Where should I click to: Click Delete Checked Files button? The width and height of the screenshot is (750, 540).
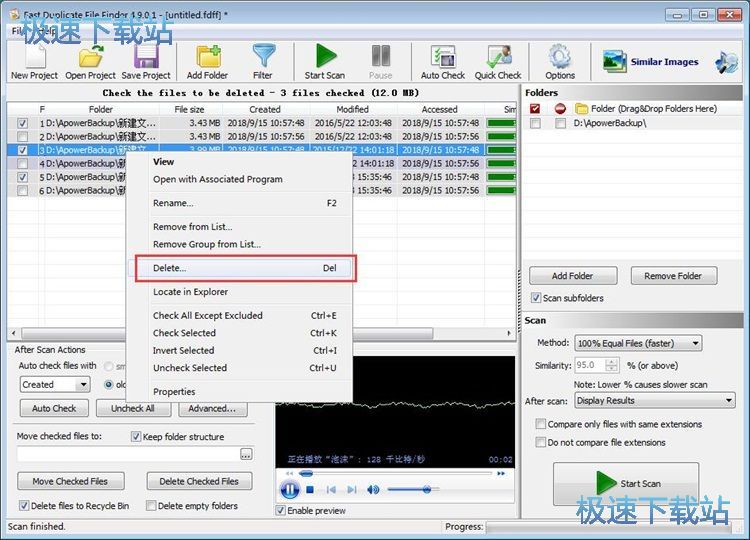tap(199, 481)
